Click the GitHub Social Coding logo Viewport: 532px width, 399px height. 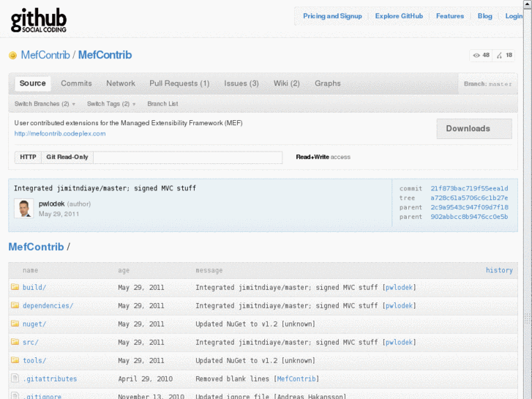tap(38, 20)
